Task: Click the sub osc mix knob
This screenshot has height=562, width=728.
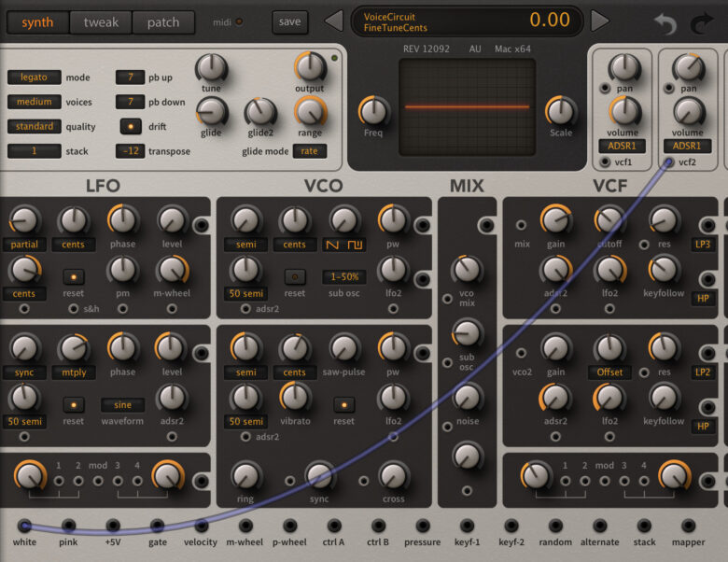Action: pyautogui.click(x=467, y=333)
